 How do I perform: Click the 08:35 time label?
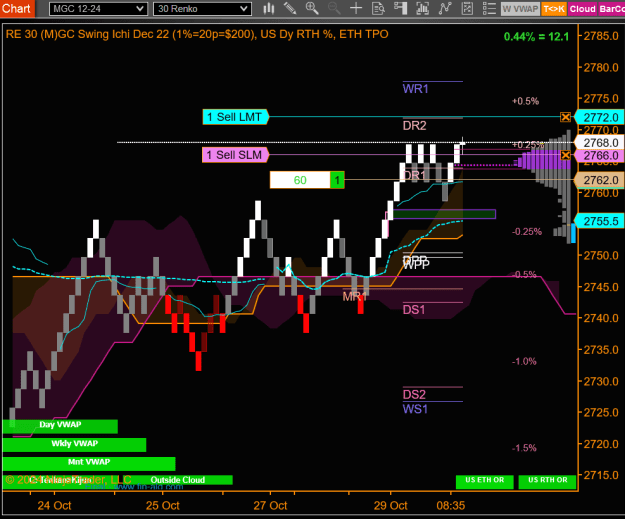451,505
